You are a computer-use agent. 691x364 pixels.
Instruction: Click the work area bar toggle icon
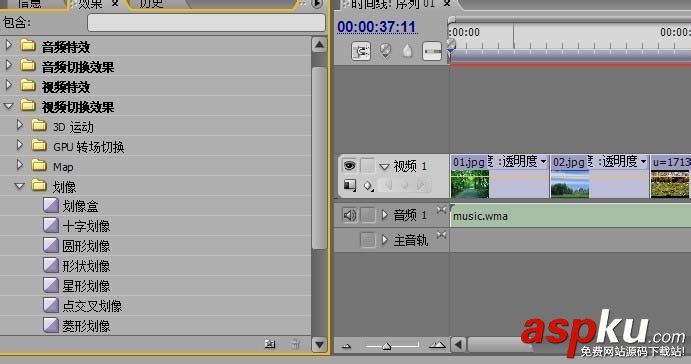(432, 52)
